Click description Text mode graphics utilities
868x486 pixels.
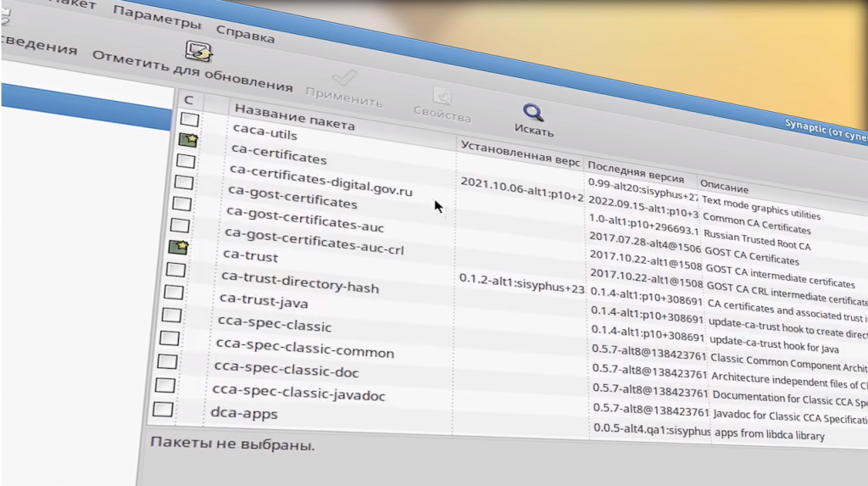(x=761, y=207)
